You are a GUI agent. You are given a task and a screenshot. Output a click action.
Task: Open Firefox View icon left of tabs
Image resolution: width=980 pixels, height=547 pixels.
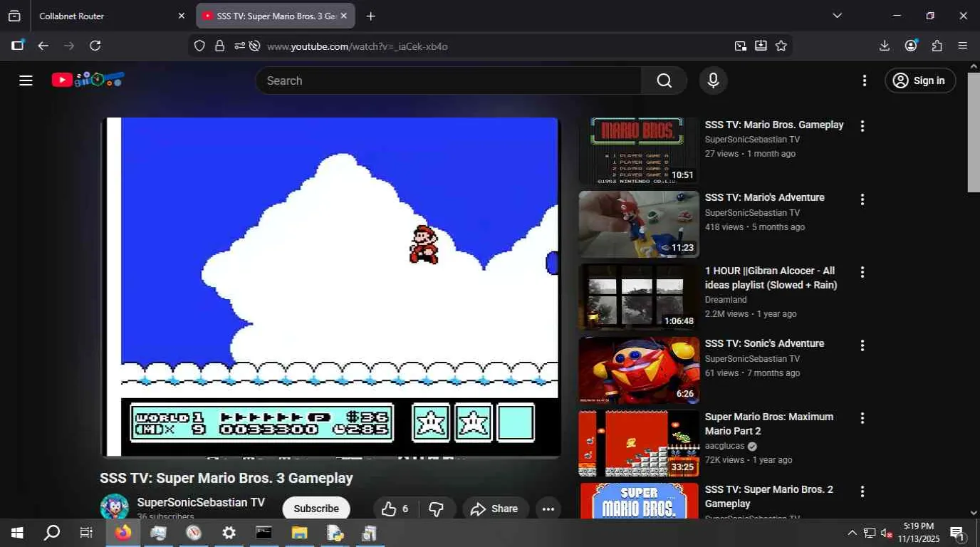[14, 16]
